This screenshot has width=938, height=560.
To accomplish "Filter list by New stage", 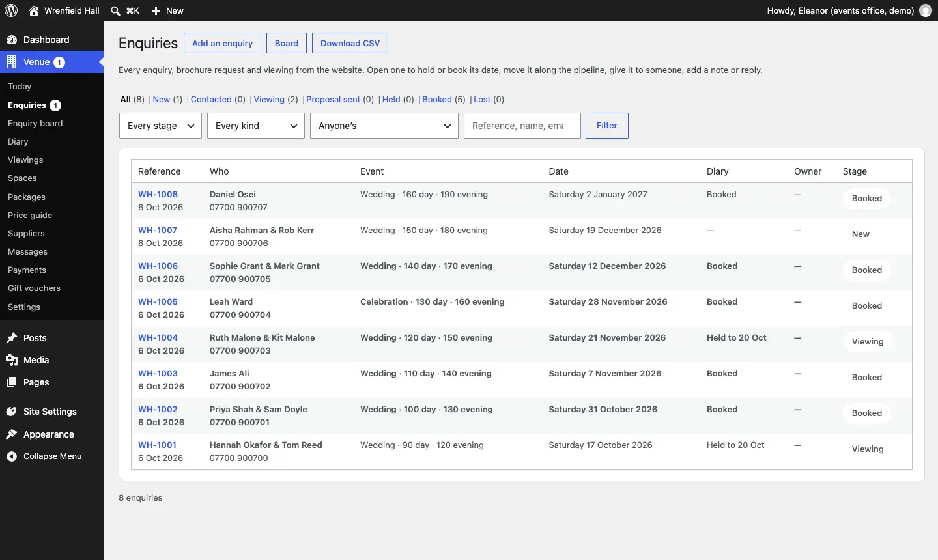I will click(x=162, y=100).
